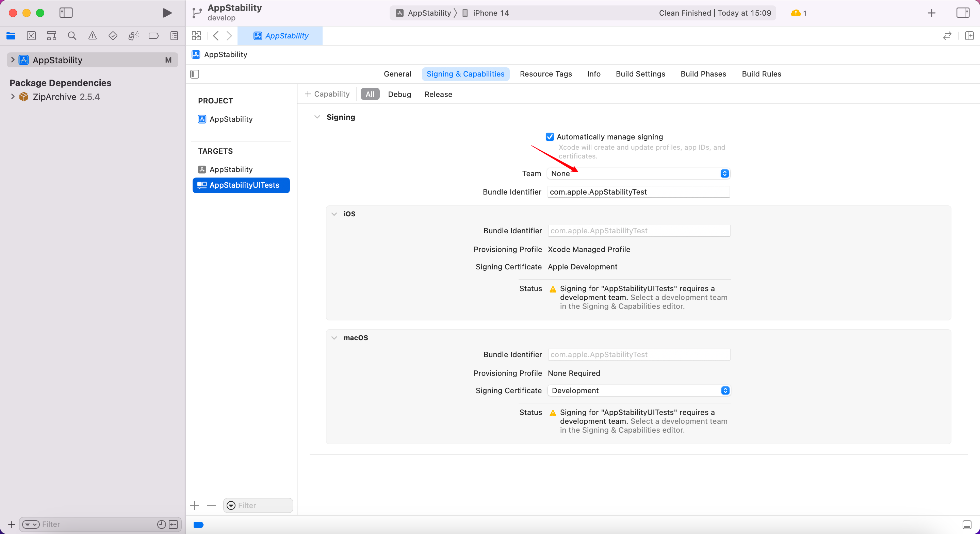The height and width of the screenshot is (534, 980).
Task: Toggle editor review swap arrows
Action: tap(947, 36)
